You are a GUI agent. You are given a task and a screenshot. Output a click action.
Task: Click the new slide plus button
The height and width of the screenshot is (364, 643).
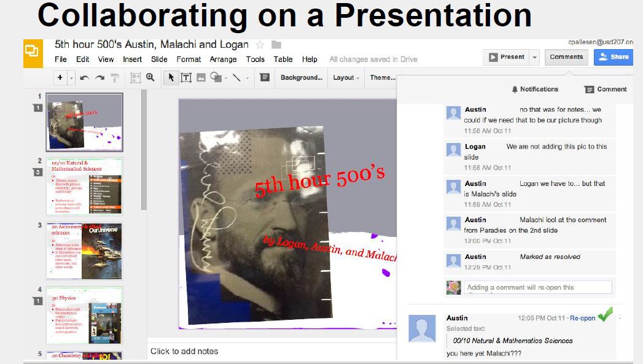pyautogui.click(x=60, y=77)
